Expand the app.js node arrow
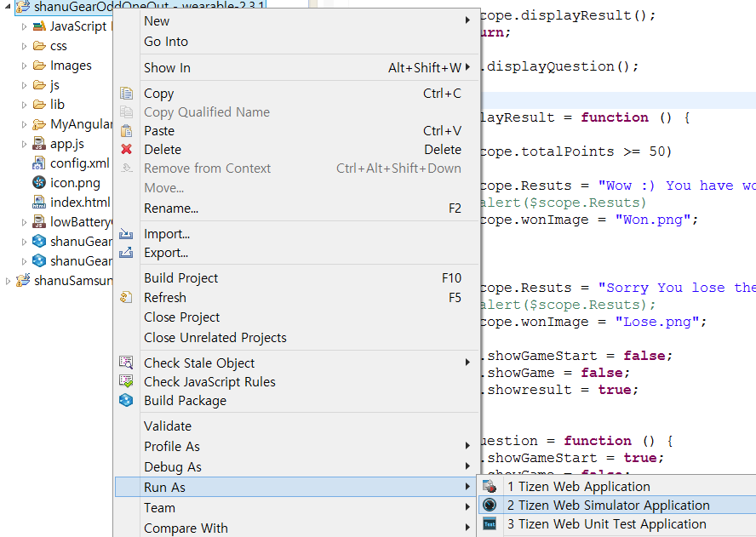756x537 pixels. tap(24, 144)
